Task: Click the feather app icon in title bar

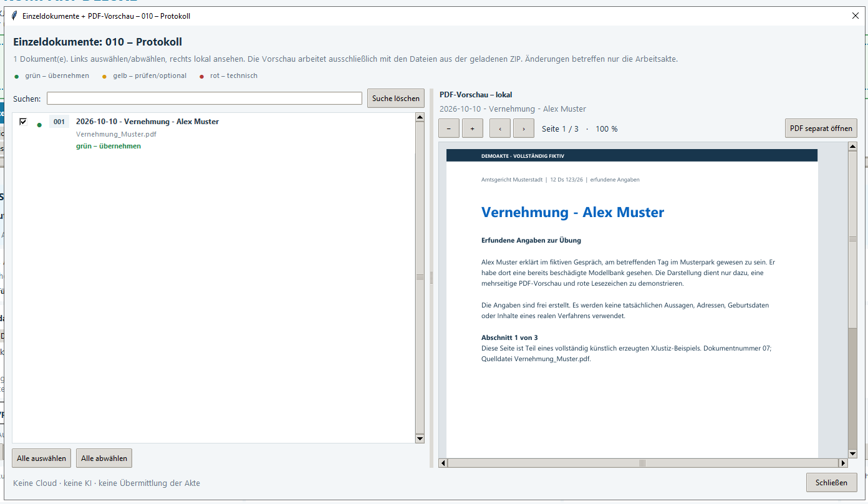Action: pos(14,16)
